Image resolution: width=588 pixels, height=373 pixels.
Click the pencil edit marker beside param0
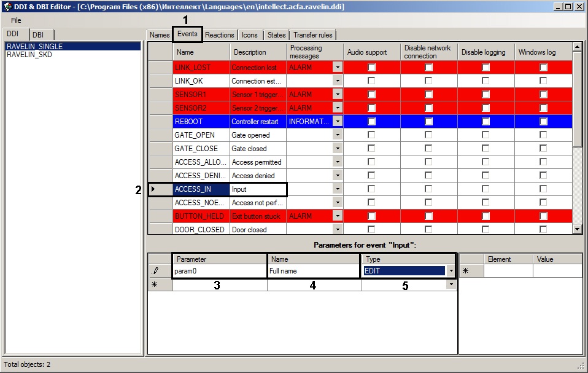(x=156, y=271)
